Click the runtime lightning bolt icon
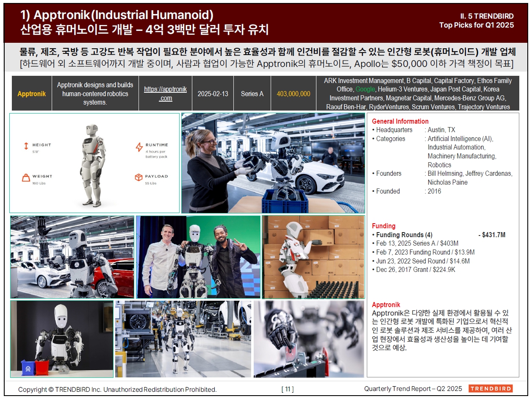Screen dimensions: 532x399 point(139,147)
